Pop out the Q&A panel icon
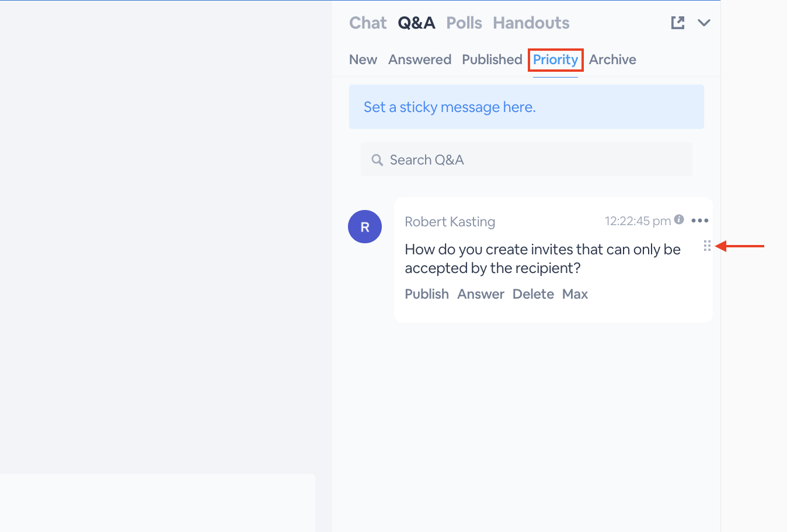The image size is (787, 532). (x=677, y=23)
